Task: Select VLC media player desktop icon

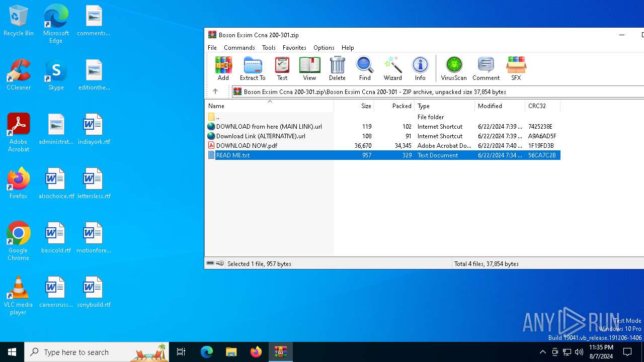Action: pyautogui.click(x=19, y=295)
